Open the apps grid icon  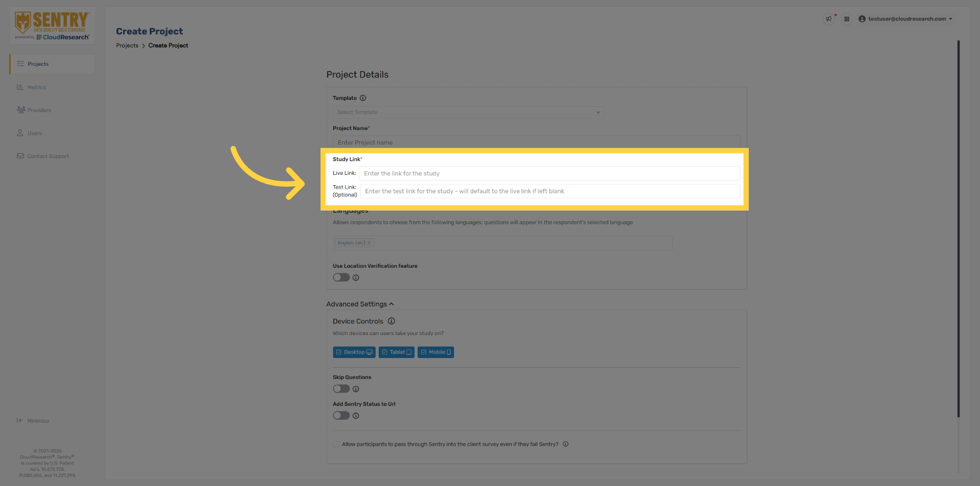pos(847,19)
